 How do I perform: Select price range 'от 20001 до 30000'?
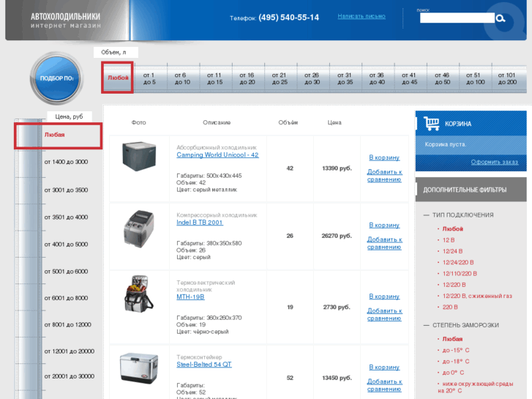click(x=70, y=376)
